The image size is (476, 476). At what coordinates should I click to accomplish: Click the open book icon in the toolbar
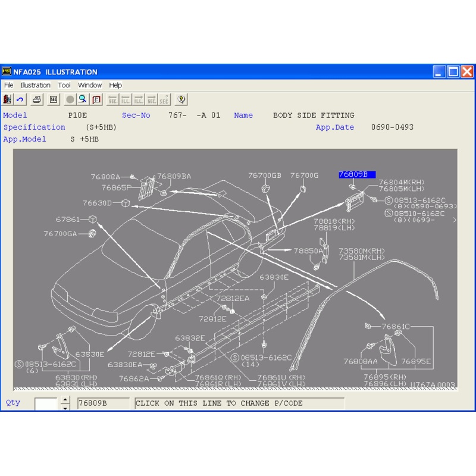coord(96,99)
